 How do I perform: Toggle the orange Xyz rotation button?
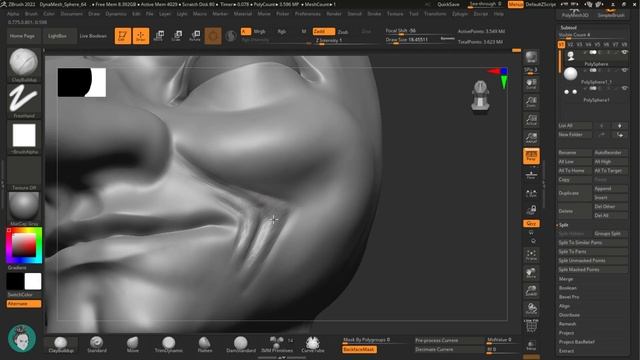pyautogui.click(x=531, y=224)
